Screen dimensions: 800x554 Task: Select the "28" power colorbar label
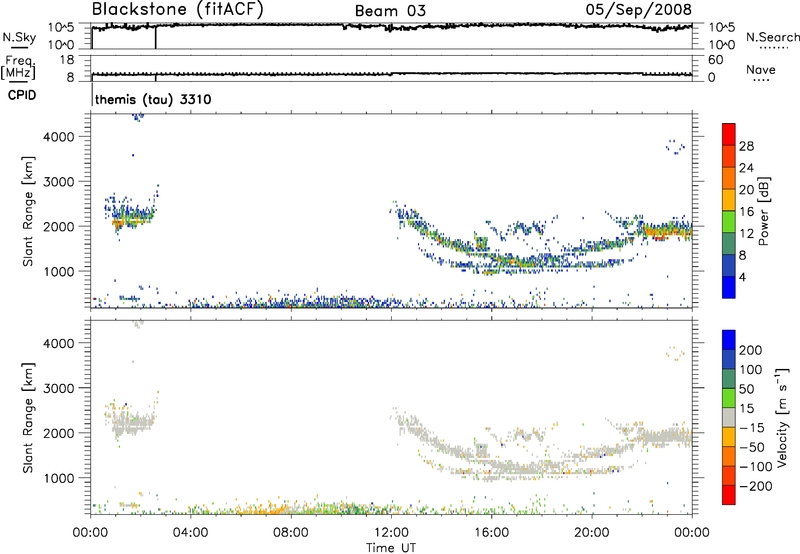pos(746,146)
